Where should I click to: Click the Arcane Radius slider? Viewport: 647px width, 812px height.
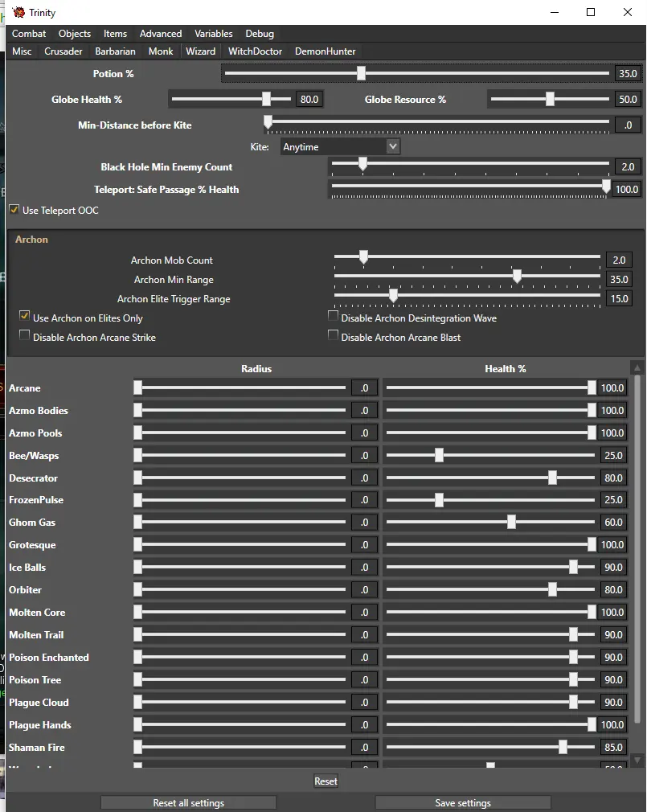[x=240, y=388]
